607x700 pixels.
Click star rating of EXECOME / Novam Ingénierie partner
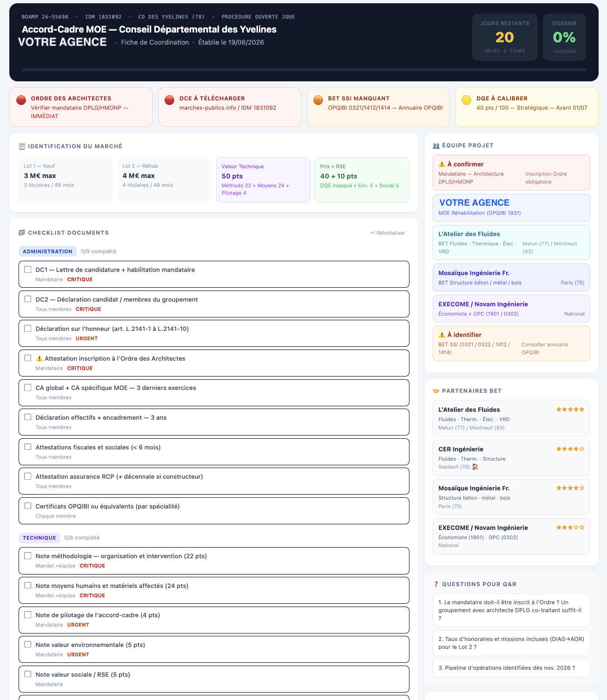click(570, 528)
